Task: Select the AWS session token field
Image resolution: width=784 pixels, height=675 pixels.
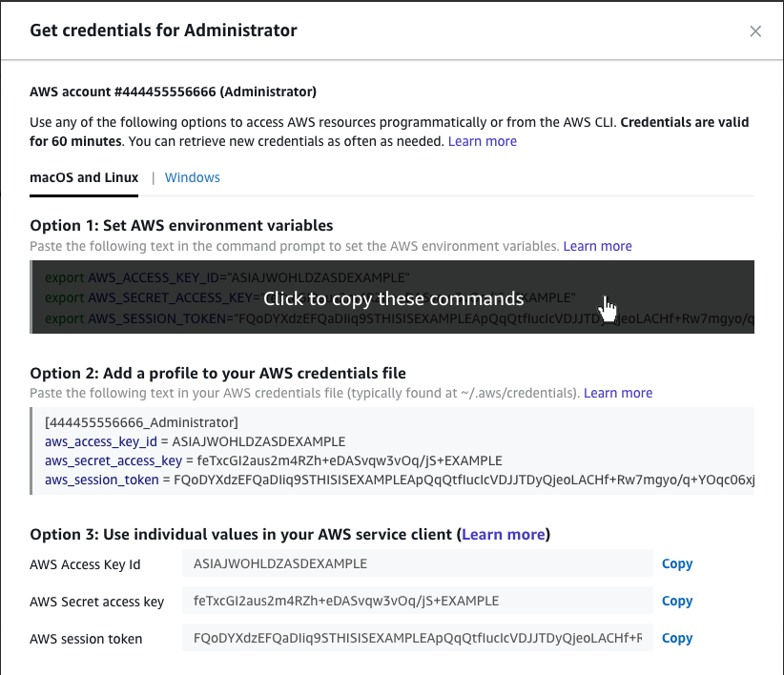Action: coord(417,638)
